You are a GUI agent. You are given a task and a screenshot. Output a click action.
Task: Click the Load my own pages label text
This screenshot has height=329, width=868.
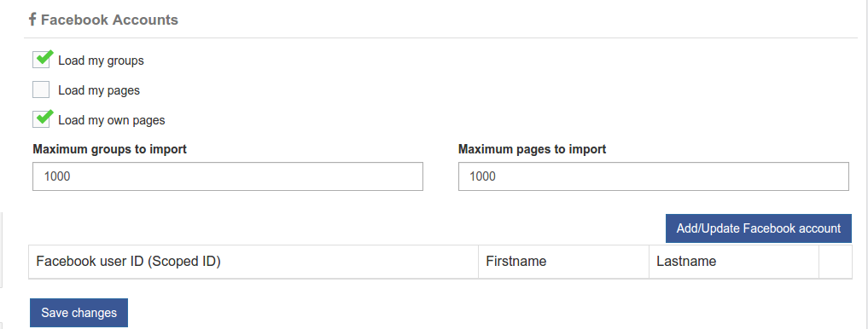coord(111,120)
